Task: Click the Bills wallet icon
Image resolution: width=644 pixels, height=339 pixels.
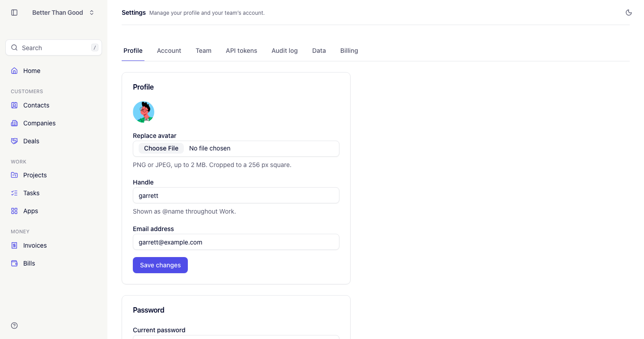Action: coord(14,263)
